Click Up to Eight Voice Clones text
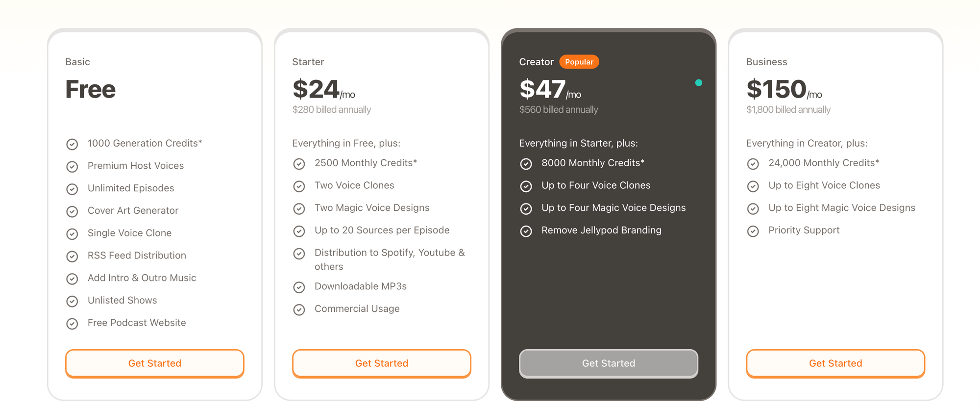 tap(824, 185)
